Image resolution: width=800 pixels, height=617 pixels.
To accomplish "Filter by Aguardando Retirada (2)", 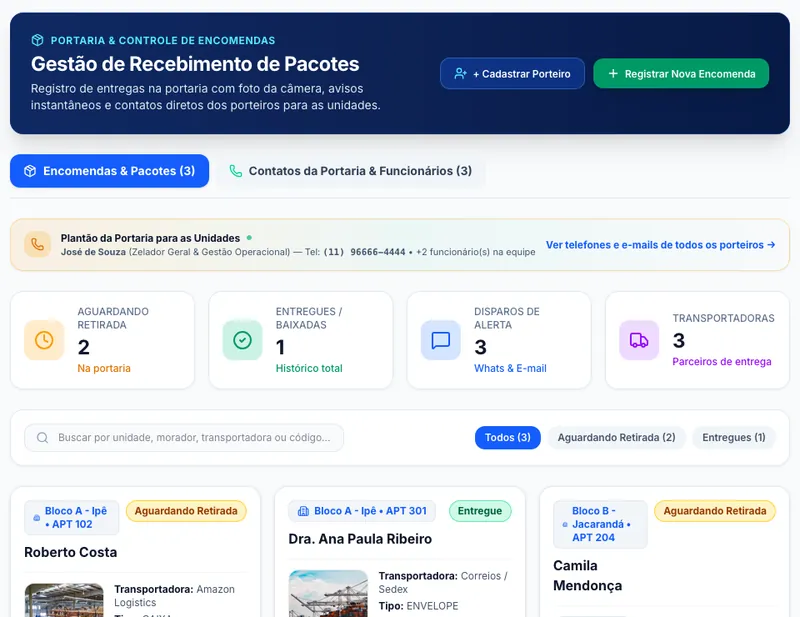I will coord(616,438).
